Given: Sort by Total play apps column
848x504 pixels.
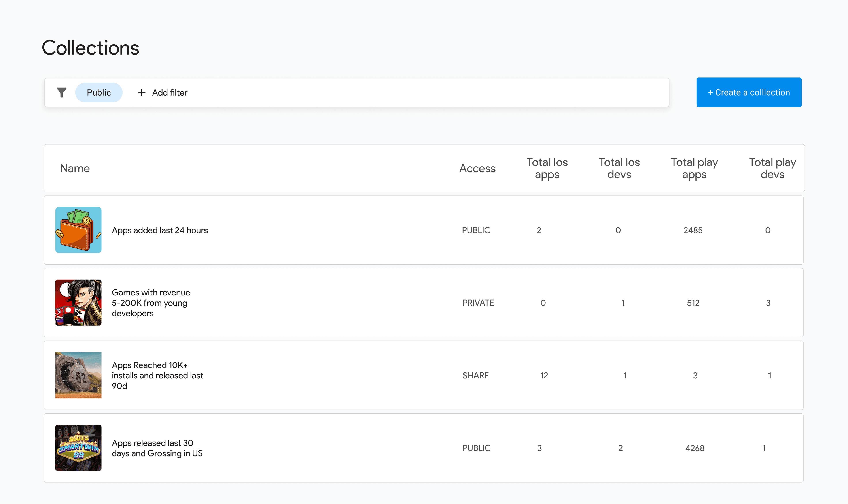Looking at the screenshot, I should (694, 168).
